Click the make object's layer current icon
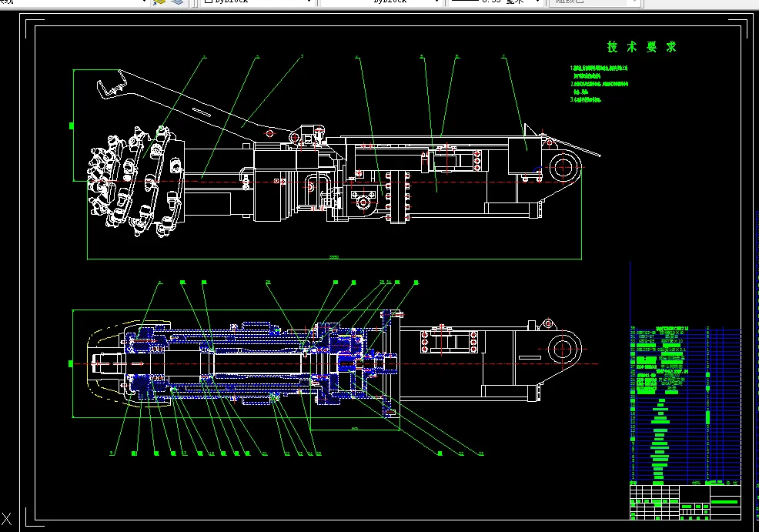759x532 pixels. coord(159,2)
